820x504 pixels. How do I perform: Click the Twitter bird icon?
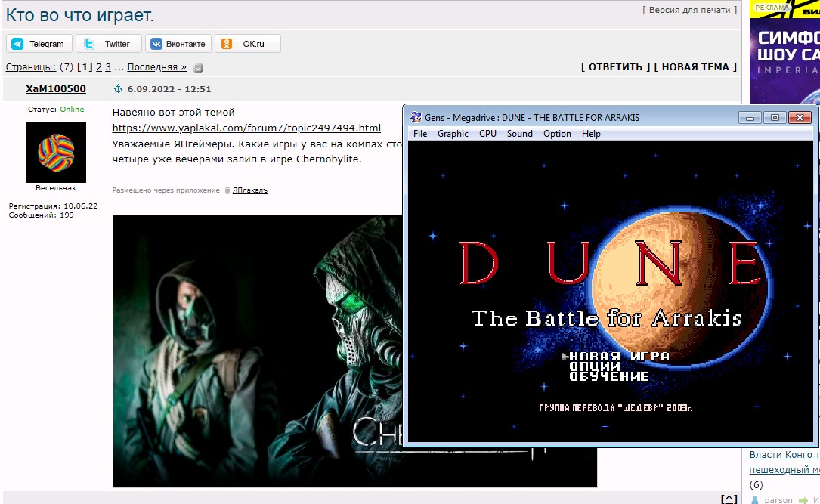[89, 44]
